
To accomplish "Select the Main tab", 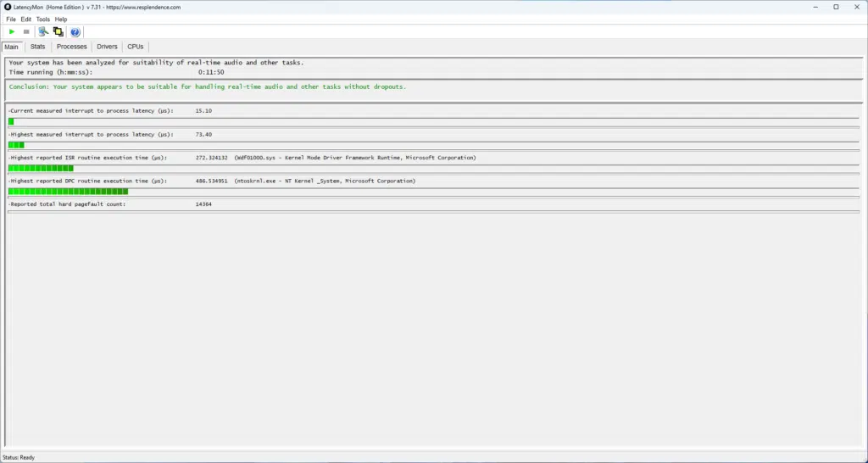I will coord(12,47).
